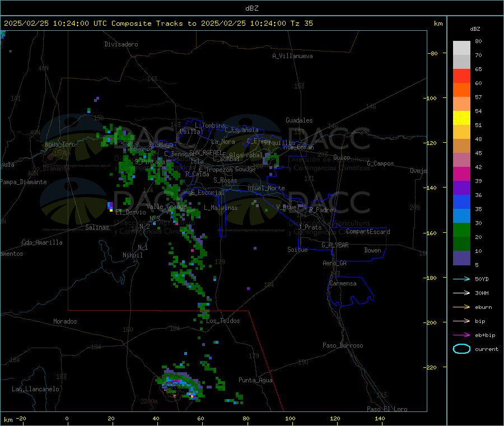Click the L_Malvinas map label

pos(221,208)
